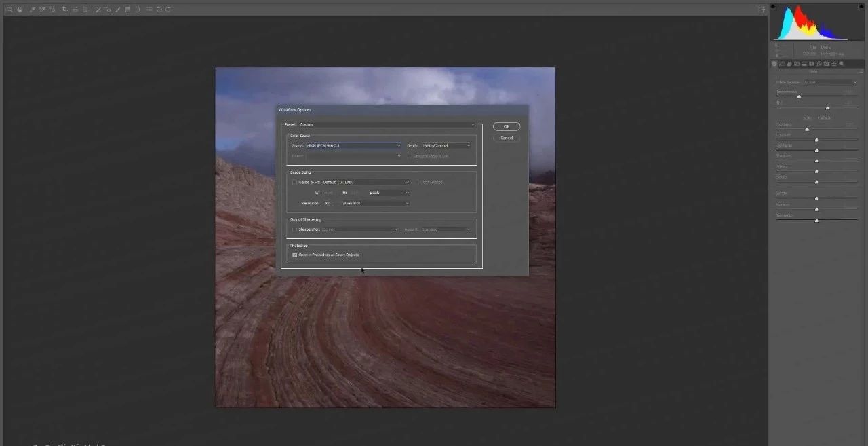Select the White Balance eyedropper tool
The image size is (868, 446).
[x=32, y=10]
